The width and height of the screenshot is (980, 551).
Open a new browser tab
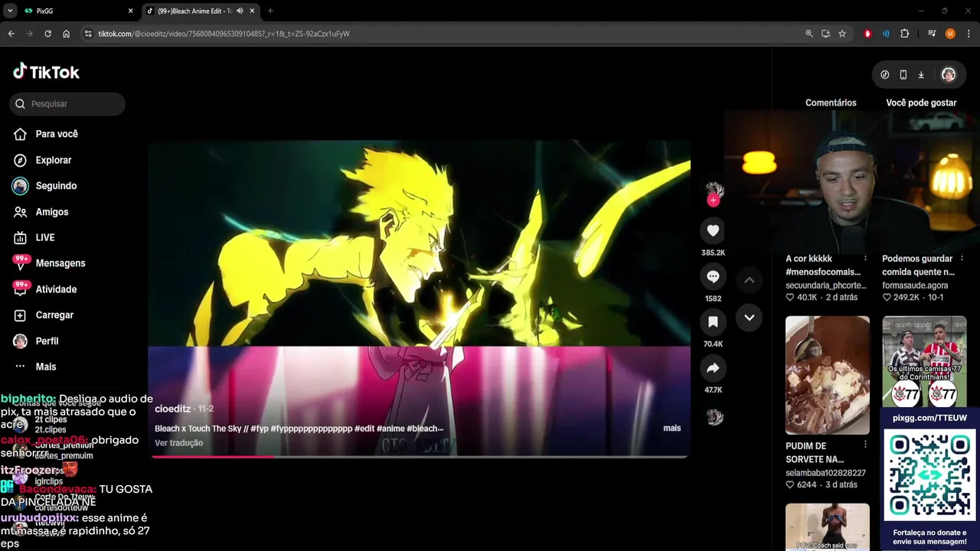(270, 11)
